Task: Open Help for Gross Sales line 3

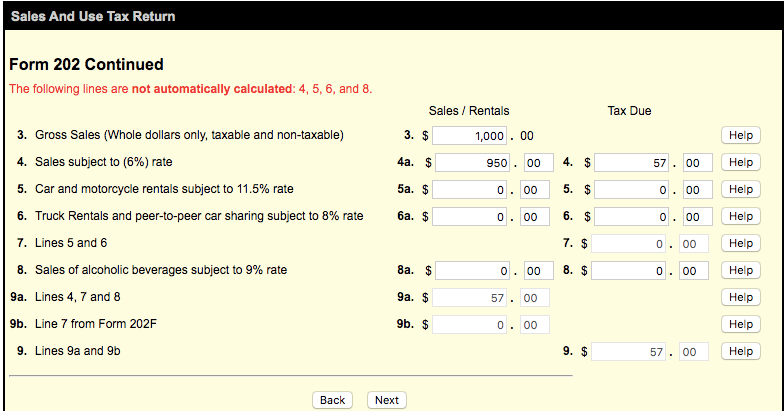Action: click(x=740, y=135)
